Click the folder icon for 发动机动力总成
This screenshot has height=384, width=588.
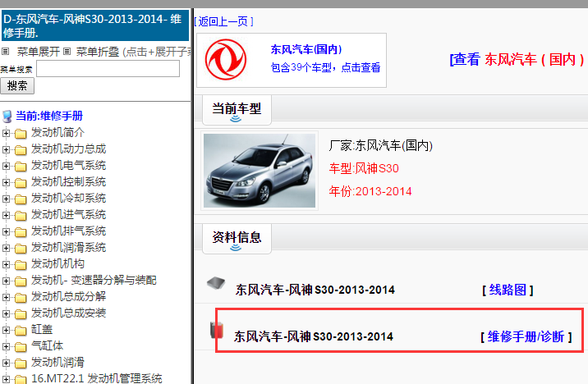point(21,150)
